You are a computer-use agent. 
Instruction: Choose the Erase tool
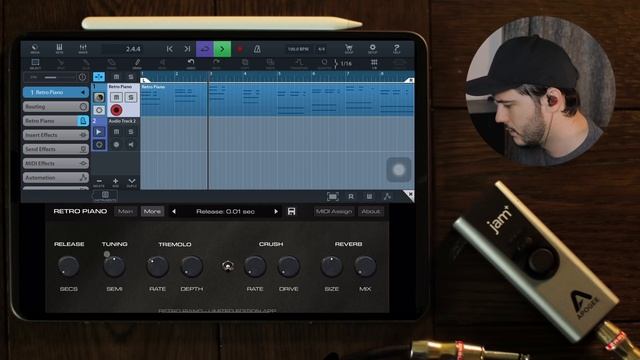111,63
